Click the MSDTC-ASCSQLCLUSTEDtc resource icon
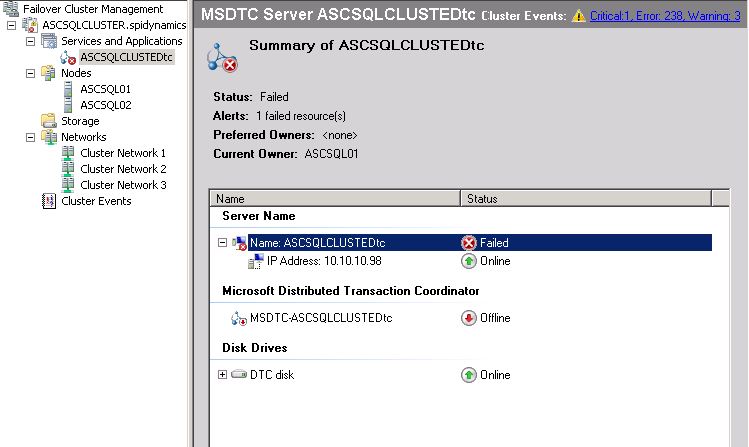 pyautogui.click(x=239, y=318)
